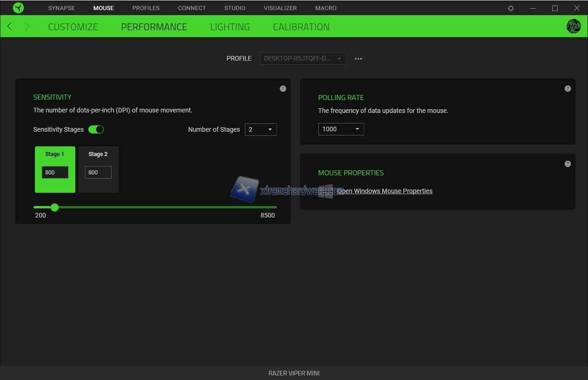This screenshot has width=588, height=380.
Task: Open the Polling Rate dropdown
Action: pos(341,129)
